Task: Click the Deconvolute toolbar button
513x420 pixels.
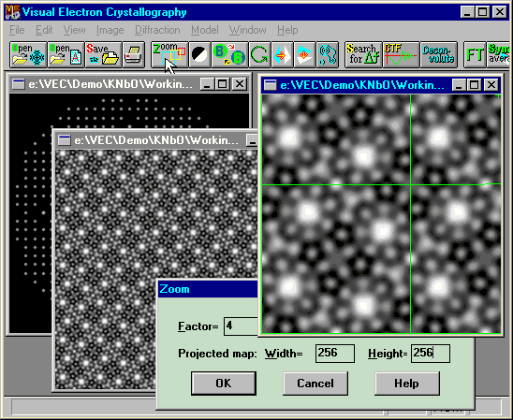Action: tap(438, 54)
